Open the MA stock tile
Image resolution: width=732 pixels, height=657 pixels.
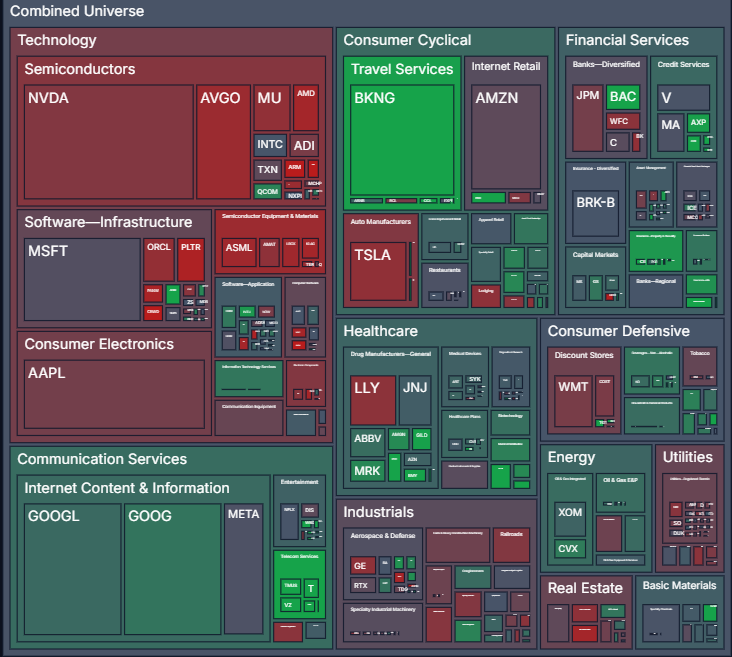[x=670, y=133]
